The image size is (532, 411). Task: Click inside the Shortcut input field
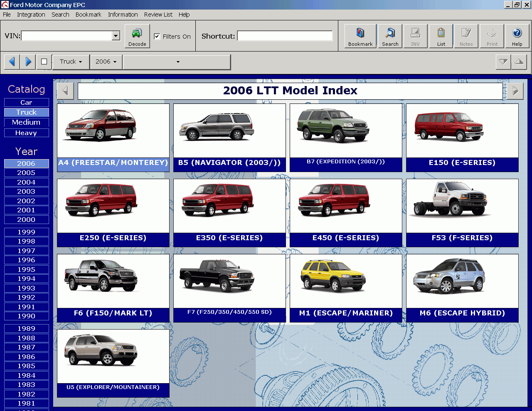pos(285,36)
